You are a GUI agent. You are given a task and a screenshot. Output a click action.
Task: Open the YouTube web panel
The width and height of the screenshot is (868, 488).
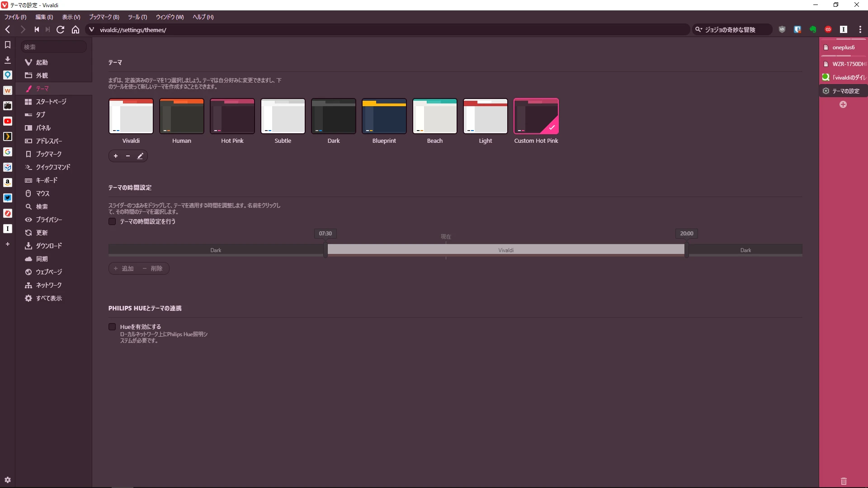(8, 121)
